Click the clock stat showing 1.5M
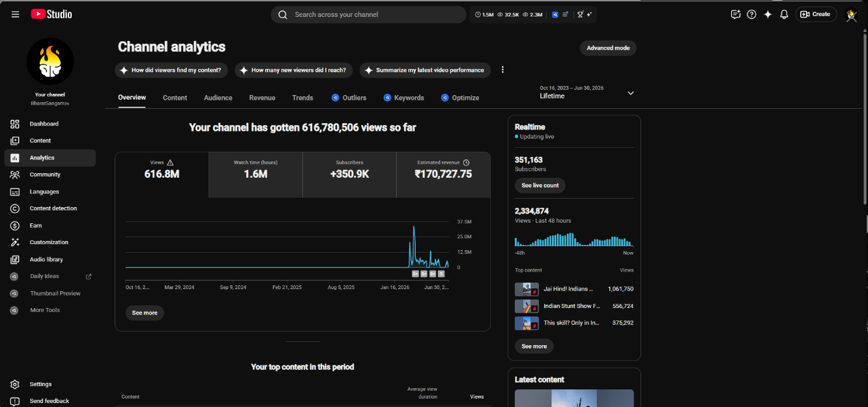The image size is (868, 407). point(484,14)
